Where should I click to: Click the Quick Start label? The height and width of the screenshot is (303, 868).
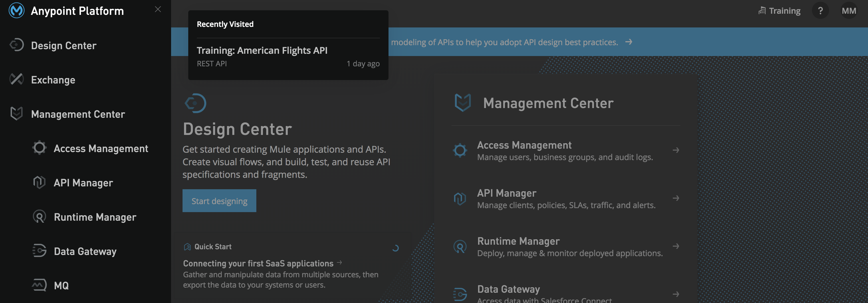point(213,247)
